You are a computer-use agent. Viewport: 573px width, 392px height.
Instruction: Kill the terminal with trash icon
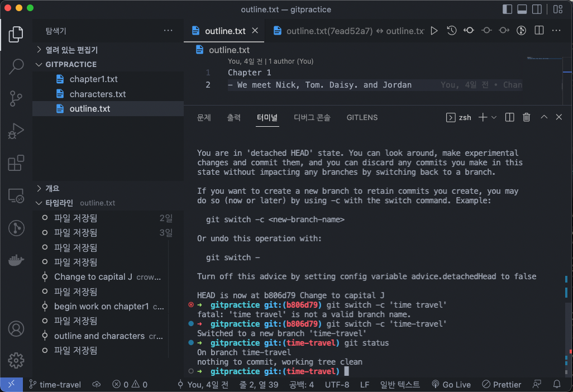pos(526,117)
